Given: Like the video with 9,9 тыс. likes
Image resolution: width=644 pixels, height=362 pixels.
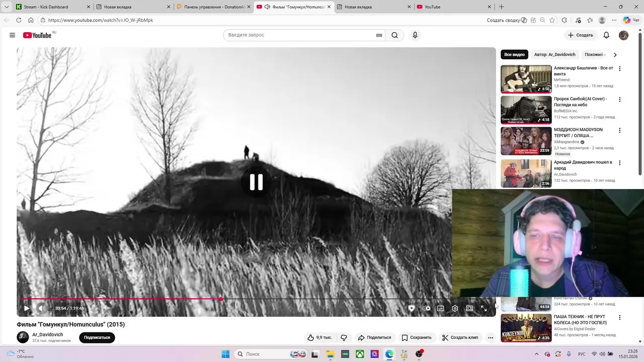Looking at the screenshot, I should pos(319,337).
